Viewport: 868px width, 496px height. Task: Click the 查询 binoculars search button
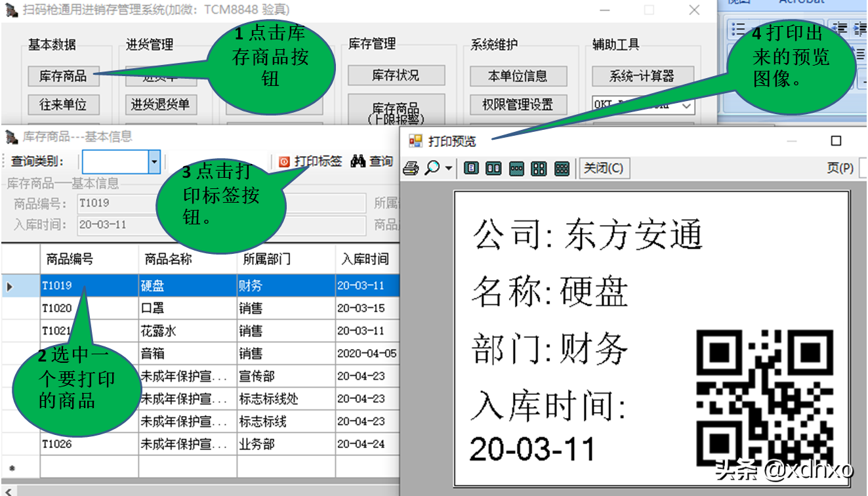pyautogui.click(x=372, y=161)
